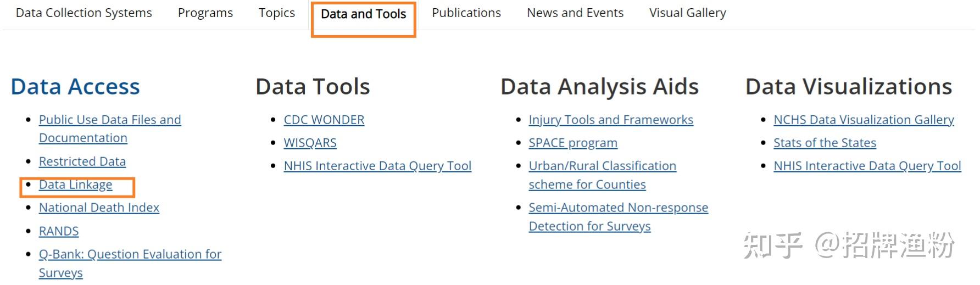Viewport: 980px width, 285px height.
Task: Open News and Events menu
Action: click(x=575, y=13)
